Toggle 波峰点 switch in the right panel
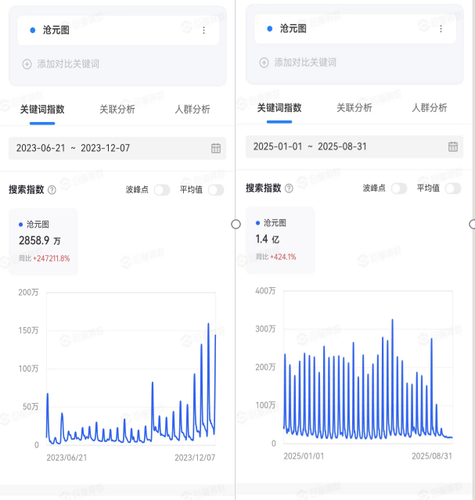Screen dimensions: 475x500 399,189
